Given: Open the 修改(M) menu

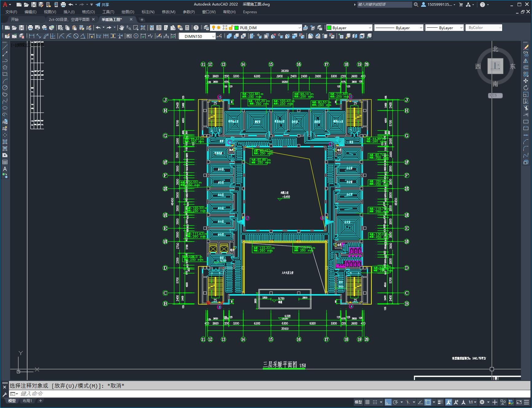Looking at the screenshot, I should (168, 12).
